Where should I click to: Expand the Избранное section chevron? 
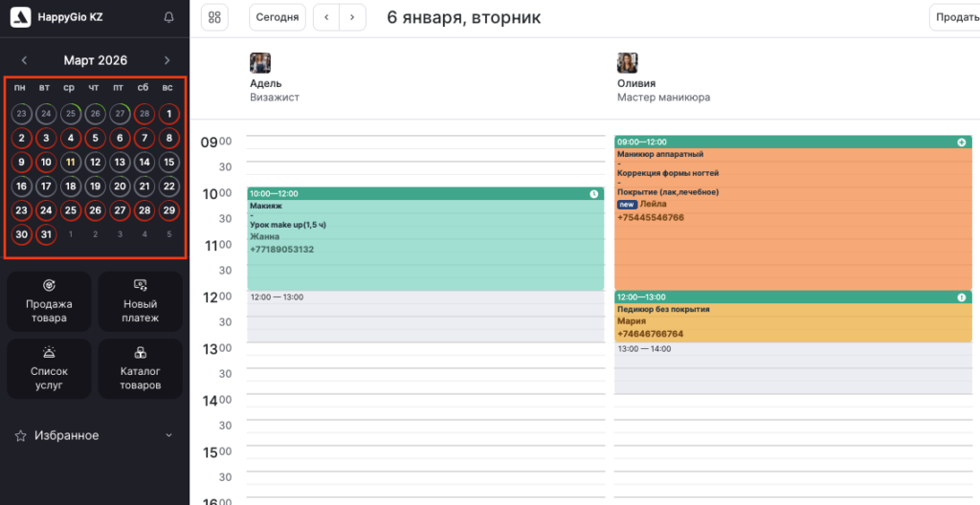click(x=169, y=435)
